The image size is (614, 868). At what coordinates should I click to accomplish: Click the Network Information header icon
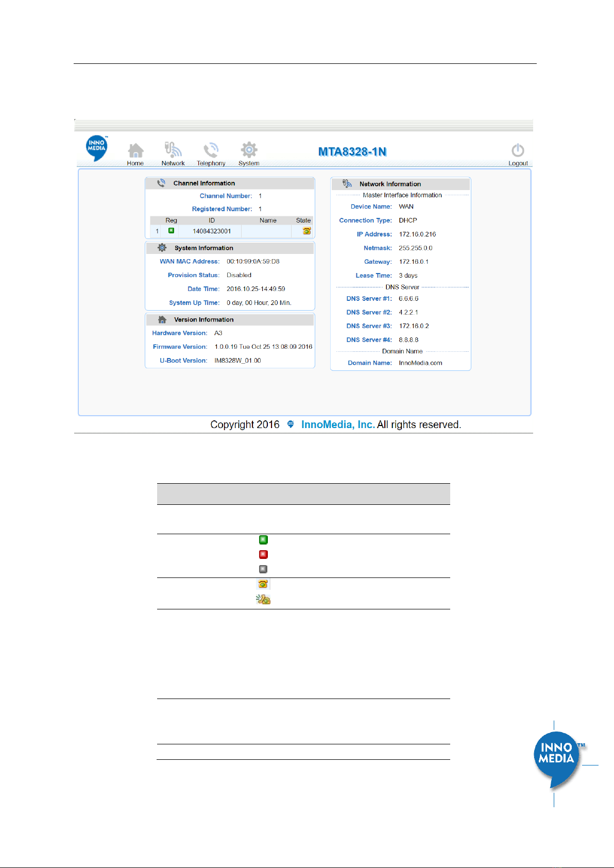pyautogui.click(x=347, y=183)
